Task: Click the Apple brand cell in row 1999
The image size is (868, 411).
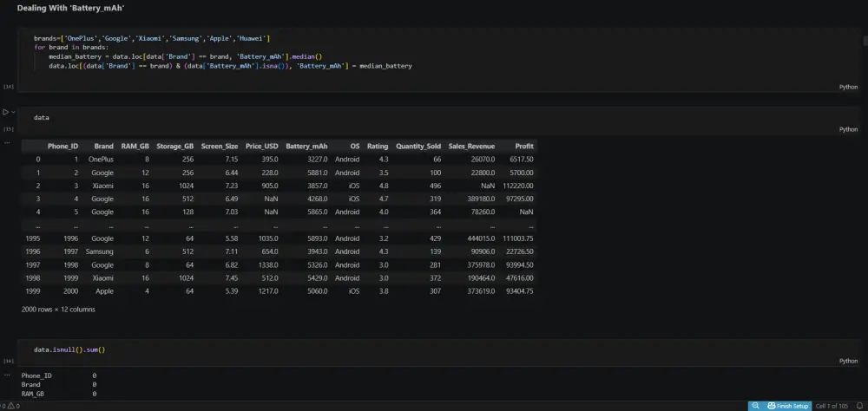Action: (x=104, y=291)
